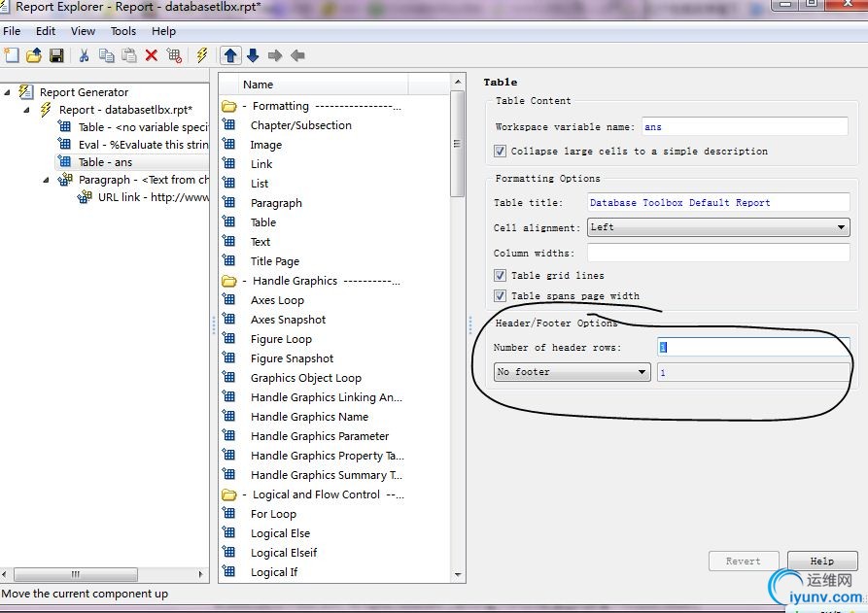Move the component up with the arrow
The height and width of the screenshot is (613, 868).
pos(230,55)
